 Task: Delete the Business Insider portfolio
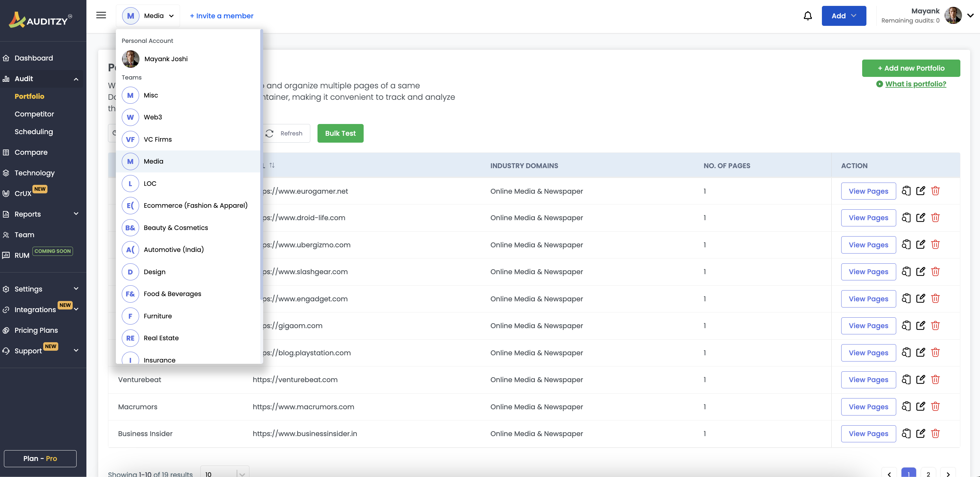point(935,433)
